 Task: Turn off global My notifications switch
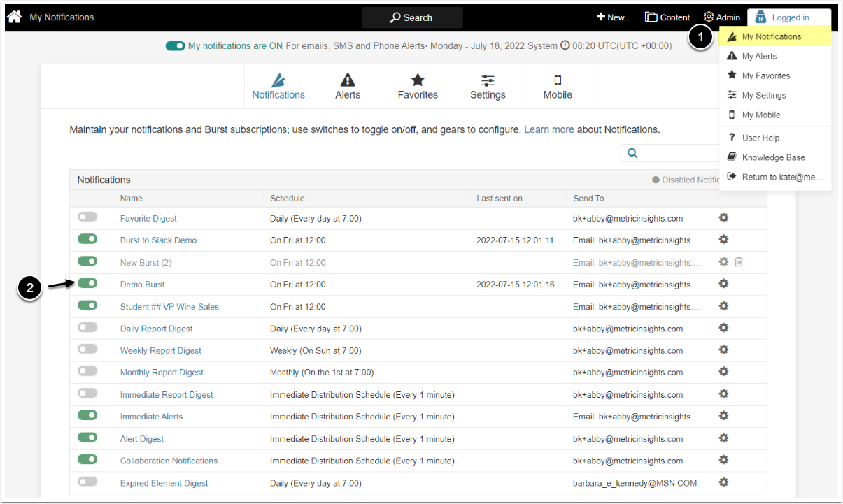click(x=175, y=46)
